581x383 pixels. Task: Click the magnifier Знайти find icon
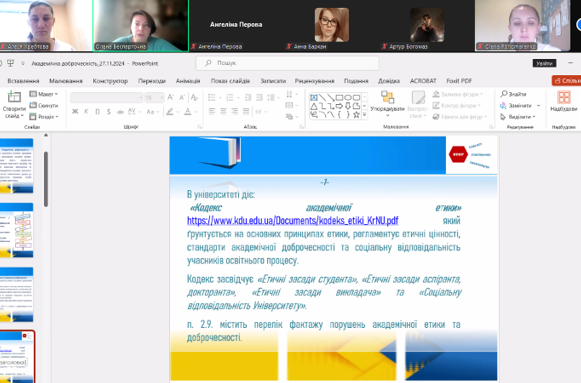point(504,94)
